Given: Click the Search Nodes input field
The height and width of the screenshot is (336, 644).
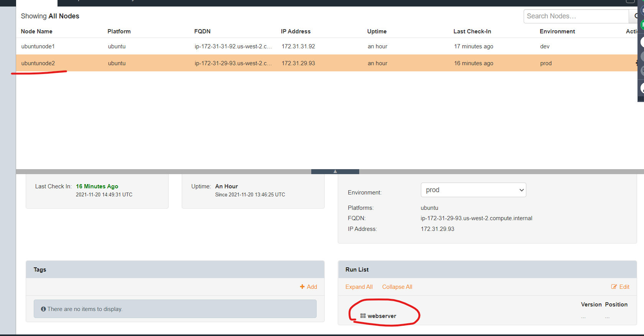Looking at the screenshot, I should (576, 16).
